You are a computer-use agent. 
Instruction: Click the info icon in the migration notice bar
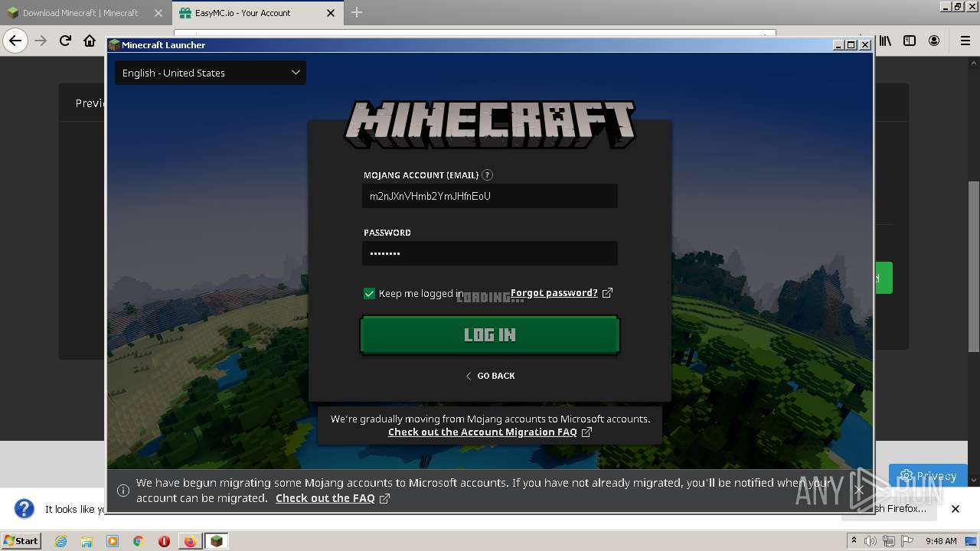pos(122,491)
